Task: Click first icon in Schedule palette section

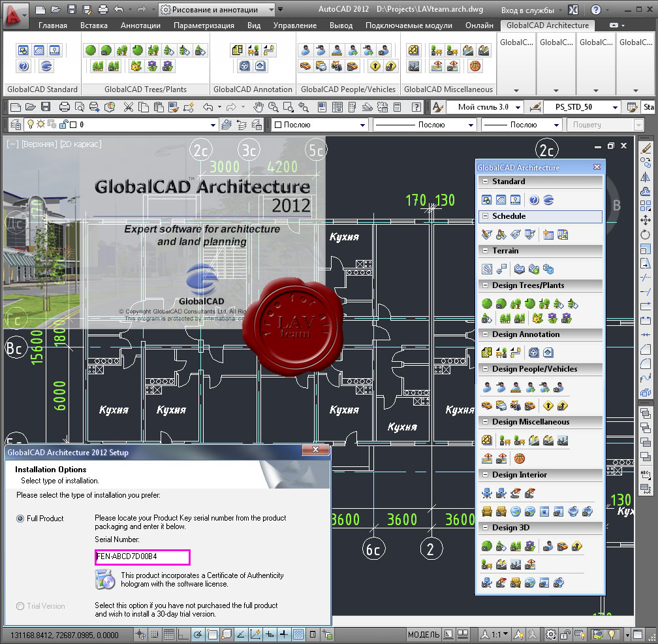Action: [x=486, y=234]
